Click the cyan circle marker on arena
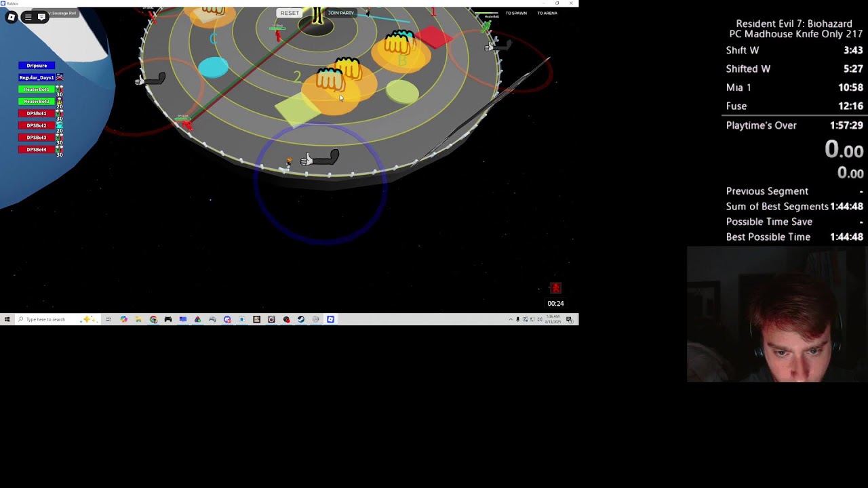 (214, 67)
